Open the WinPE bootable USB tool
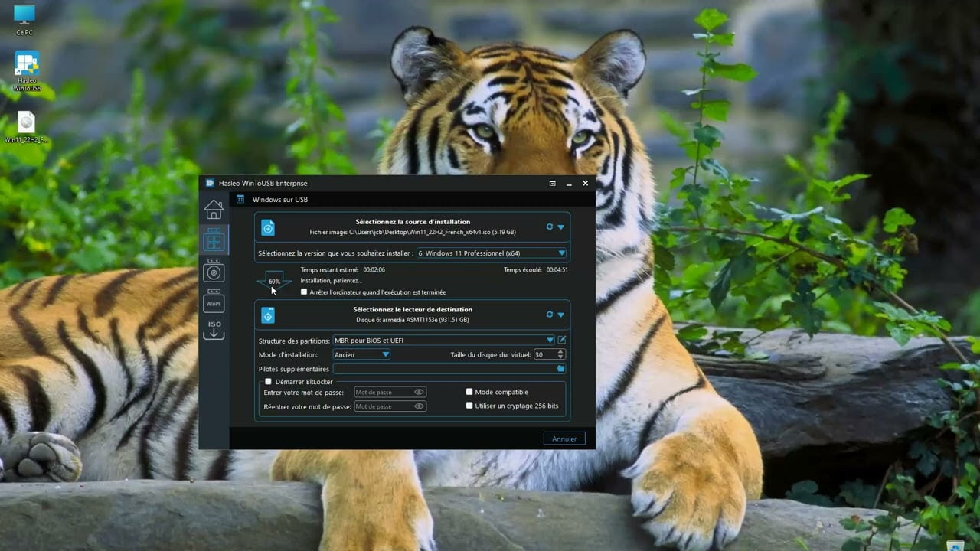This screenshot has width=980, height=551. click(214, 302)
